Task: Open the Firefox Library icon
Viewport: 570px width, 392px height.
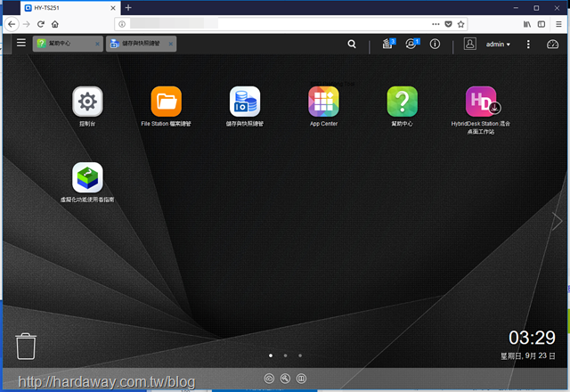Action: click(x=527, y=24)
